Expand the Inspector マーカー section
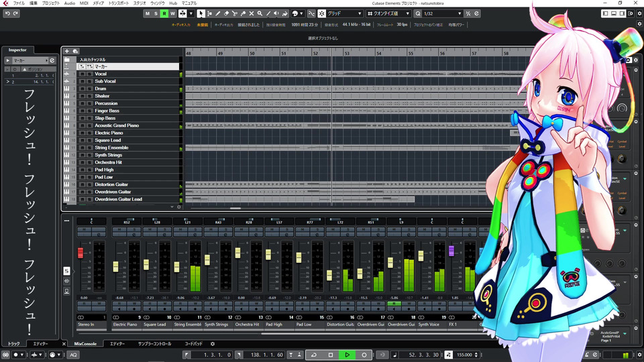This screenshot has height=362, width=644. (x=8, y=60)
